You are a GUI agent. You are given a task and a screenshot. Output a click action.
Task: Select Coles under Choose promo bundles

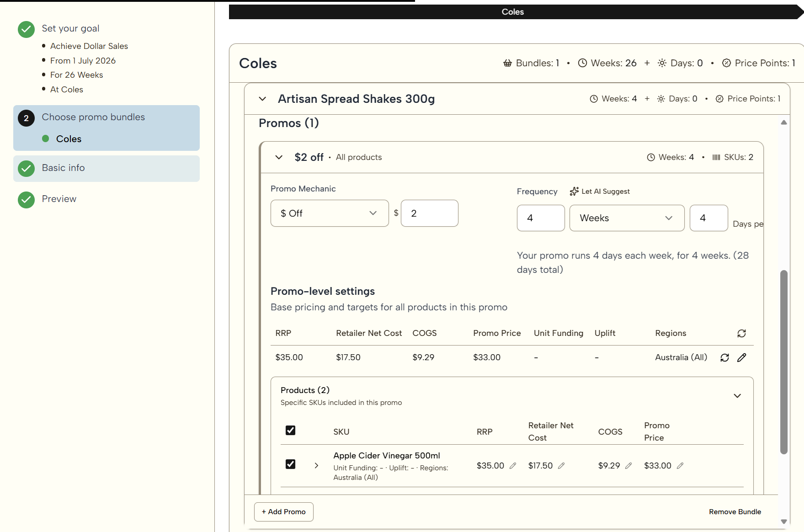[69, 139]
